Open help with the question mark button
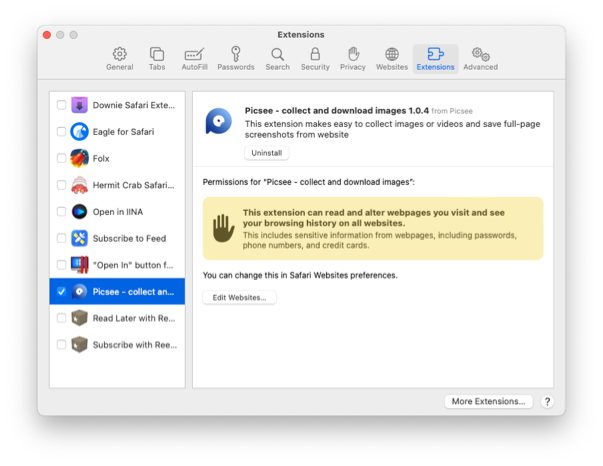 click(x=547, y=402)
